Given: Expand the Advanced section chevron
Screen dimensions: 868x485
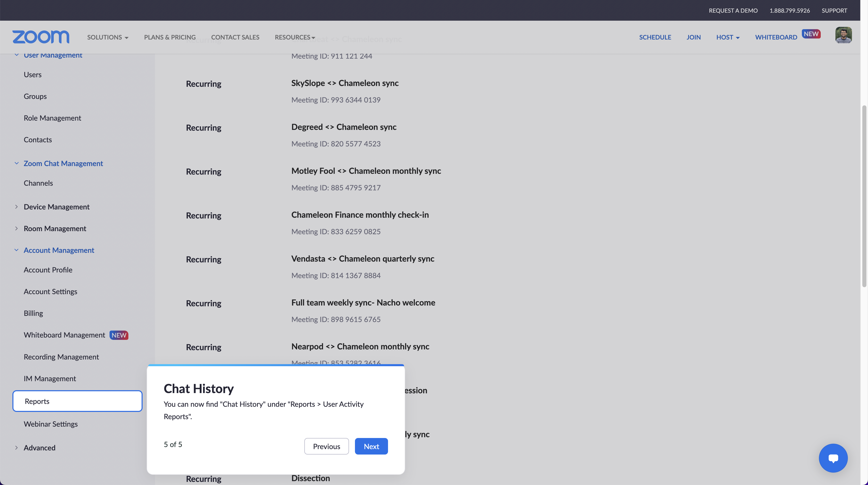Looking at the screenshot, I should click(16, 448).
